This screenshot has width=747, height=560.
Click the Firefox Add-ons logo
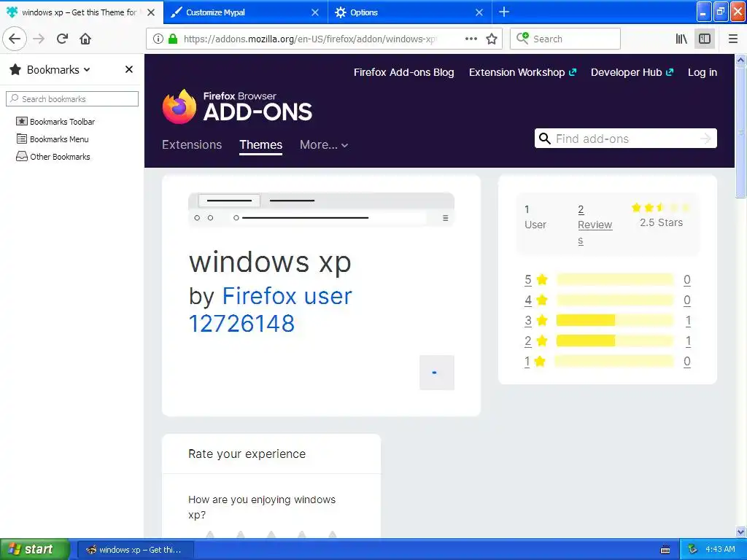[237, 106]
